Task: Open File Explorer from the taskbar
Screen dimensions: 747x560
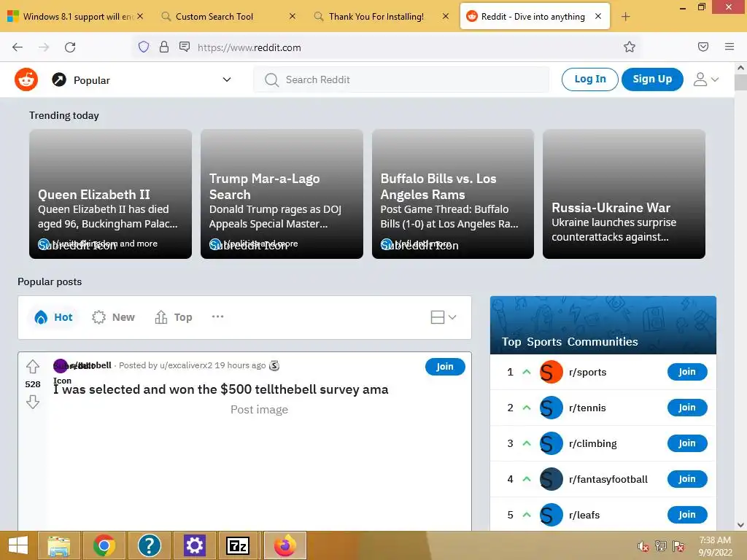Action: click(58, 545)
